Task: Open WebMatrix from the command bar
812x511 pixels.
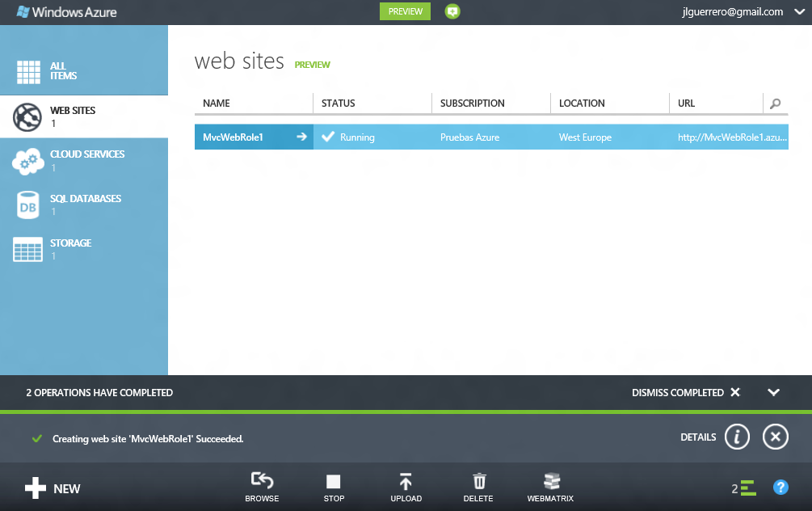Action: (x=550, y=481)
